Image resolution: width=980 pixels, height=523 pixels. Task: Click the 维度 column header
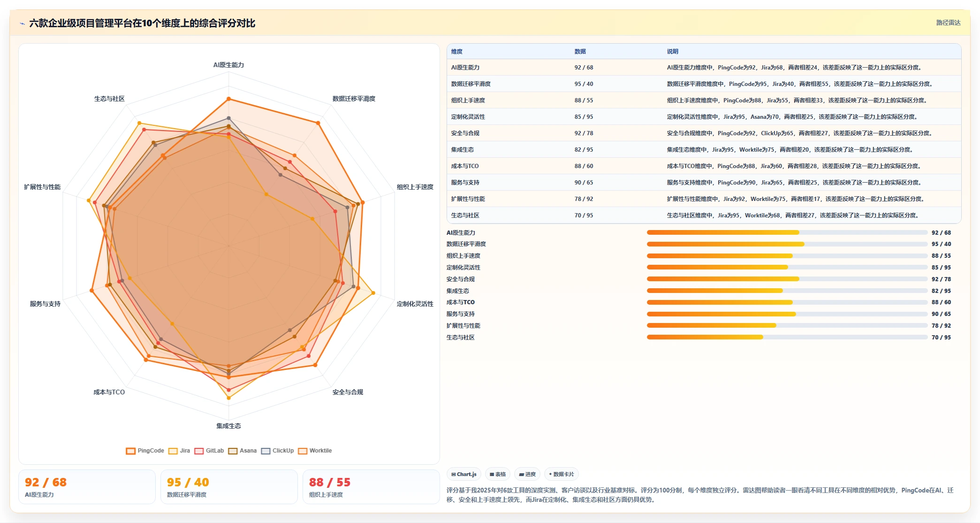click(457, 52)
